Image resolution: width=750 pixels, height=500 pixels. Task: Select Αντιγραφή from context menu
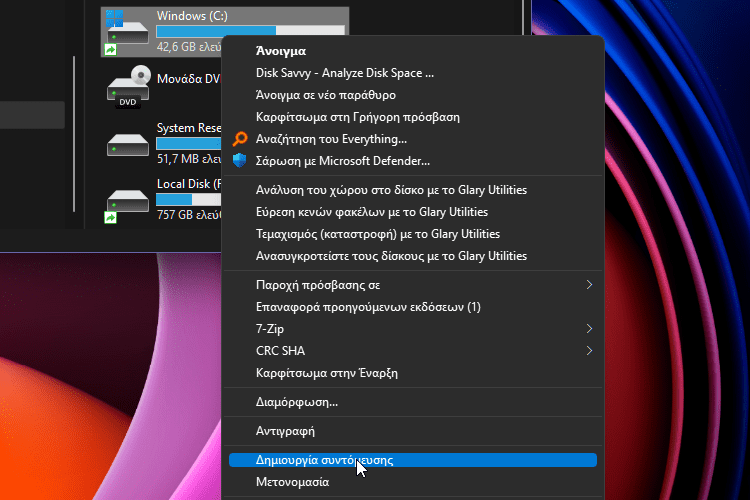click(x=413, y=431)
